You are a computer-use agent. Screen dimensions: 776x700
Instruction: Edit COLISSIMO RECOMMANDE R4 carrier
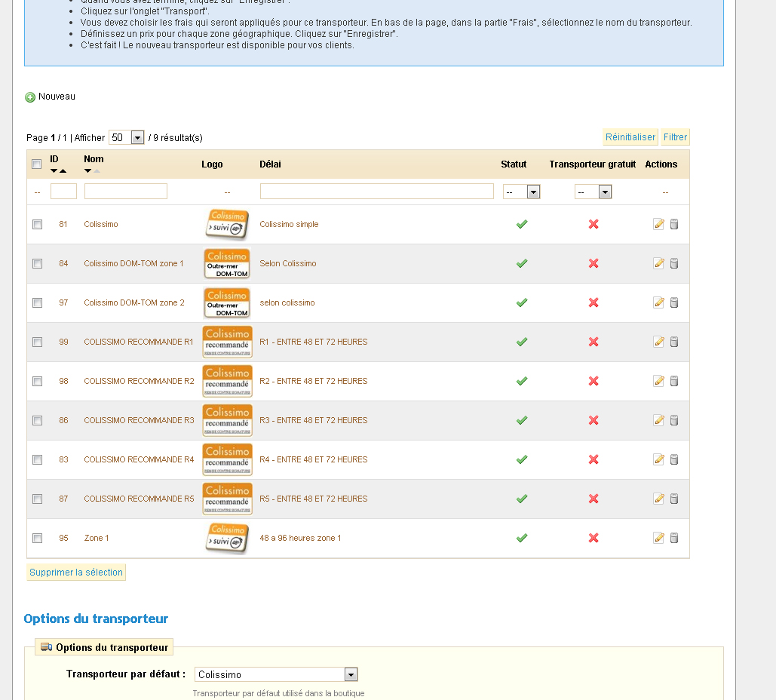click(x=658, y=459)
